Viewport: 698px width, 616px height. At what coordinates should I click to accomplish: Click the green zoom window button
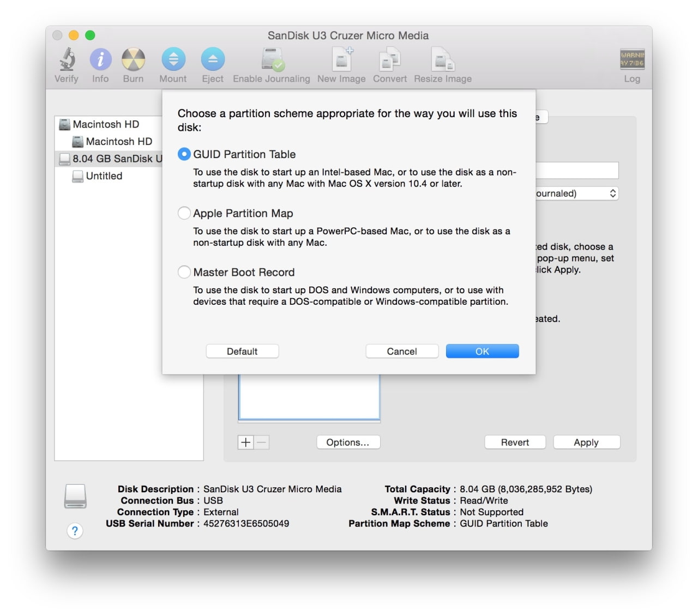tap(91, 35)
